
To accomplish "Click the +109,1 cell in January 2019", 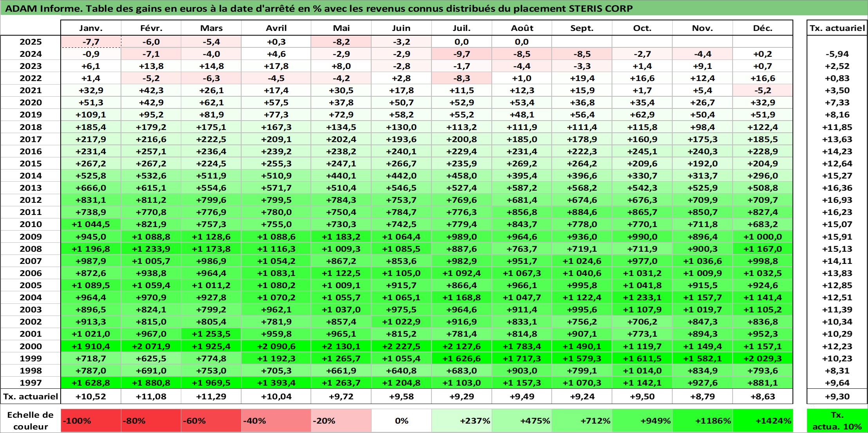I will pyautogui.click(x=91, y=115).
